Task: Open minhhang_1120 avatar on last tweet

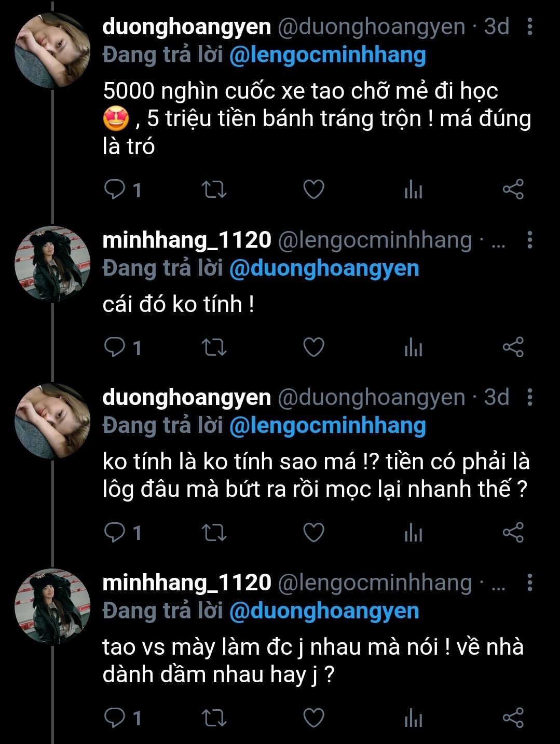Action: [52, 606]
